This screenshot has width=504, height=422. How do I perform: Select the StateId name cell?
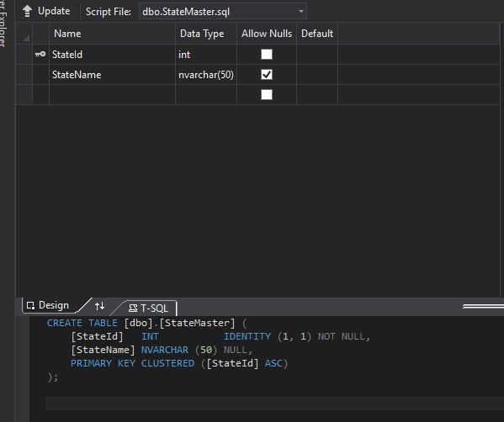[112, 55]
